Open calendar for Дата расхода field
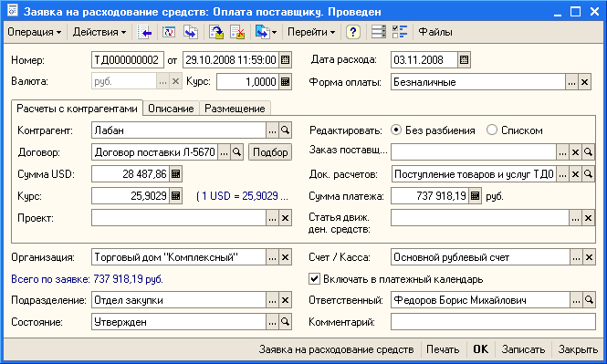Screen dimensions: 607x364 point(464,60)
